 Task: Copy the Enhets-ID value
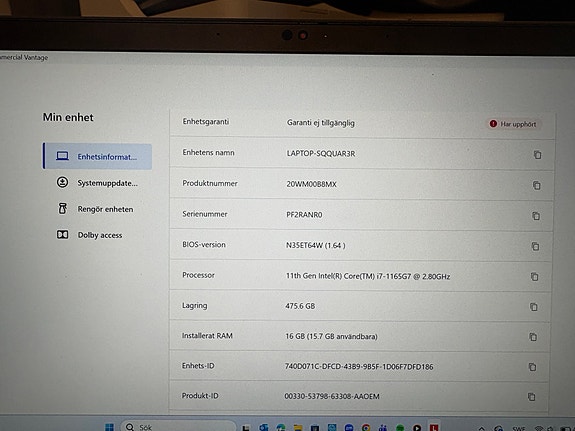click(532, 367)
